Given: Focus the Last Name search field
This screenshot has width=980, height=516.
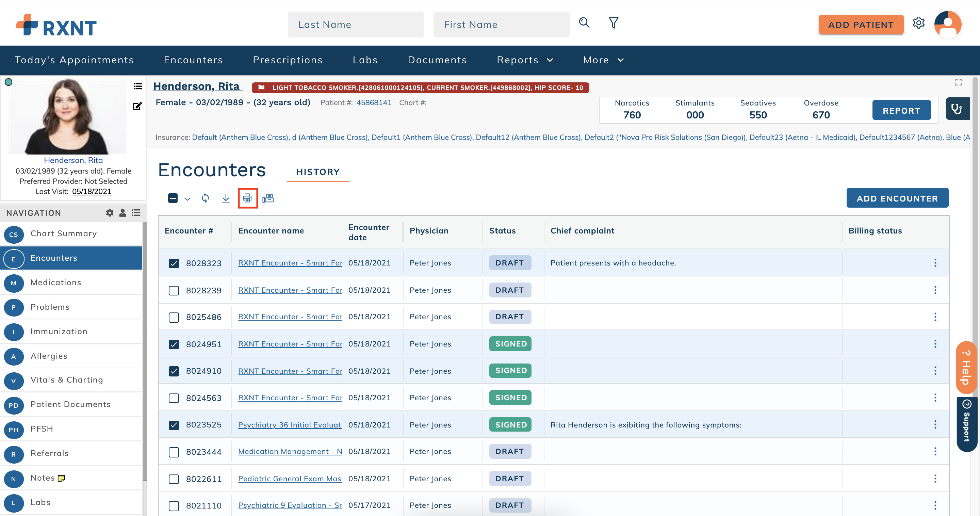Looking at the screenshot, I should (355, 25).
